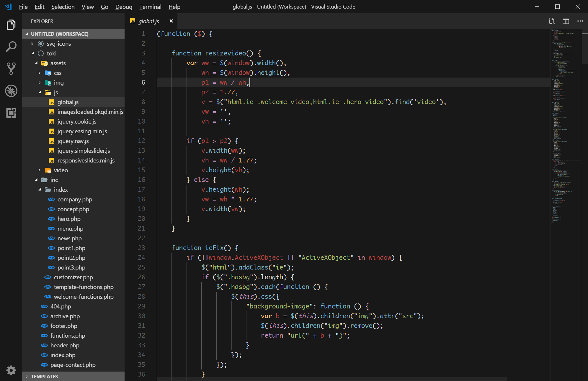The width and height of the screenshot is (588, 381).
Task: Open the Explorer view in activity bar
Action: click(x=11, y=25)
